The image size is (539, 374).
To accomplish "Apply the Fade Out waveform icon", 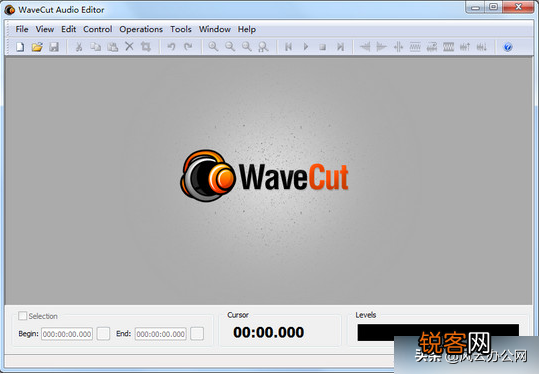I will [x=382, y=46].
